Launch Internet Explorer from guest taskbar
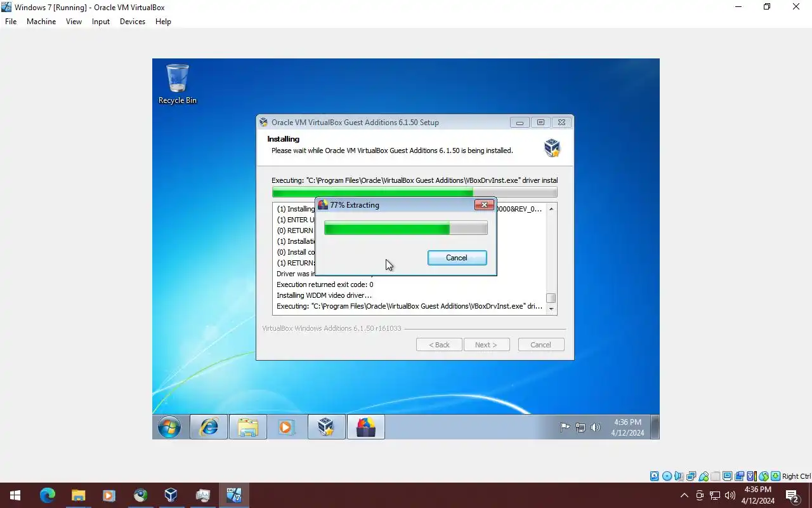This screenshot has height=508, width=812. click(209, 427)
